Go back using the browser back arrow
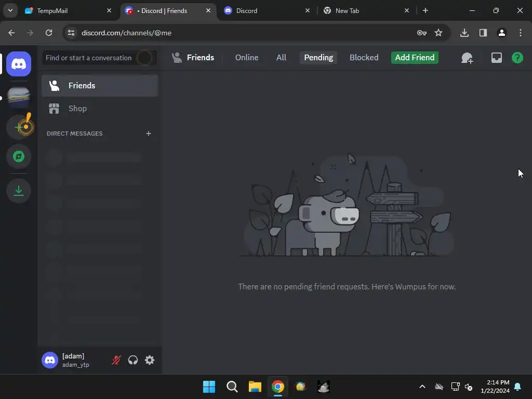The height and width of the screenshot is (399, 532). coord(11,33)
